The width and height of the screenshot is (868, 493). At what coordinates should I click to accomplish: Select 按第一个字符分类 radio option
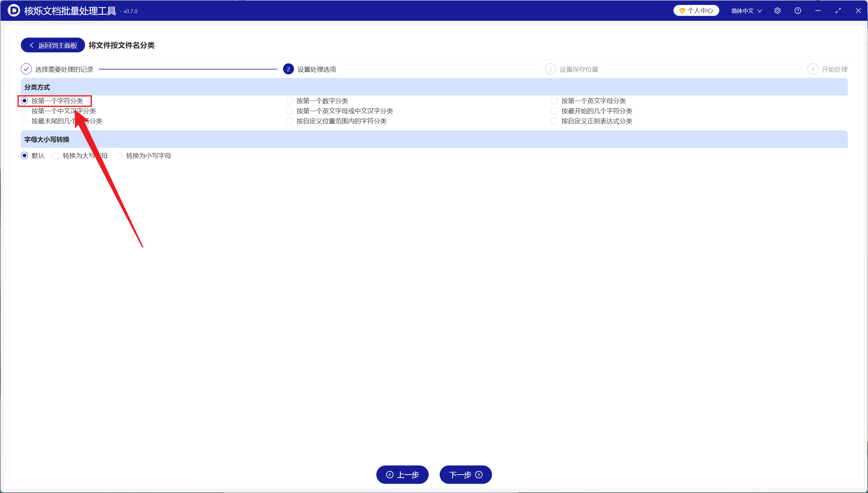(52, 101)
